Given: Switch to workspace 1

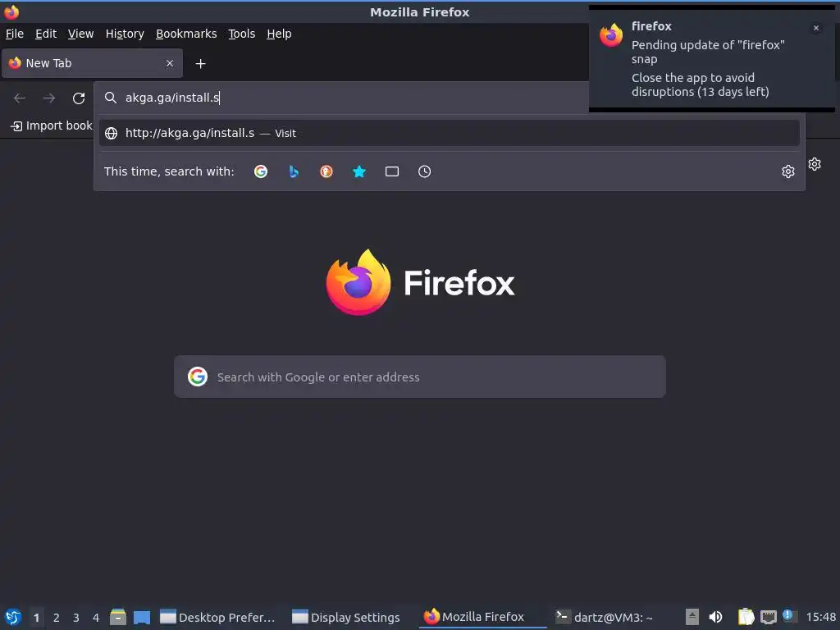Looking at the screenshot, I should click(x=36, y=618).
